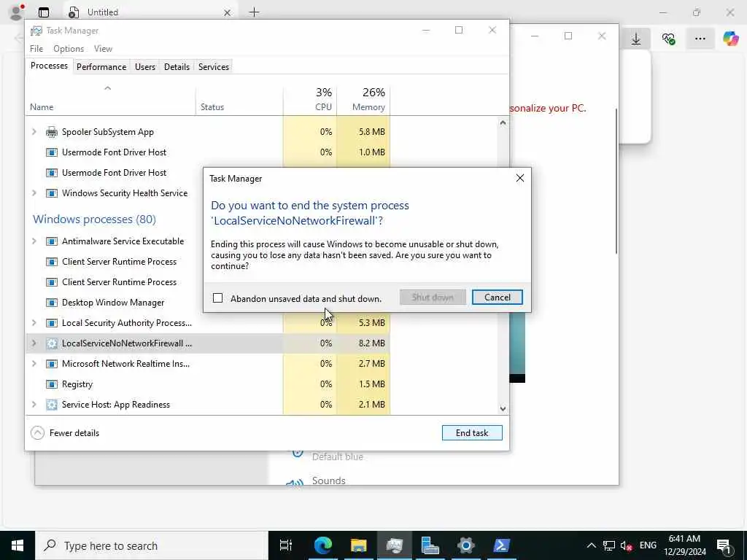Open Settings gear on the taskbar
This screenshot has height=560, width=747.
[x=465, y=545]
